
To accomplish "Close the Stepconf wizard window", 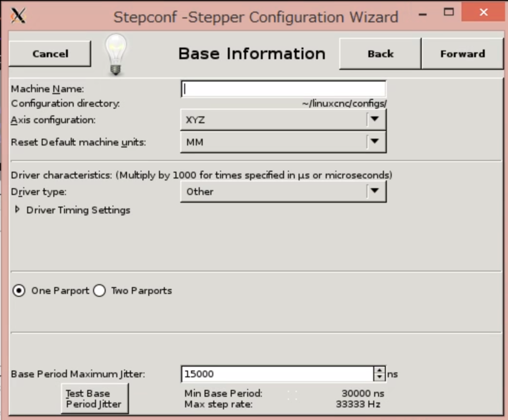I will [483, 12].
